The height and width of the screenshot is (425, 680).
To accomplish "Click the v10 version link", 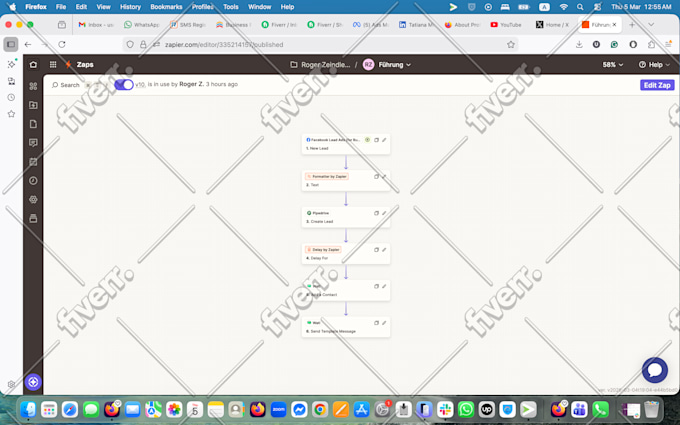I will (140, 85).
